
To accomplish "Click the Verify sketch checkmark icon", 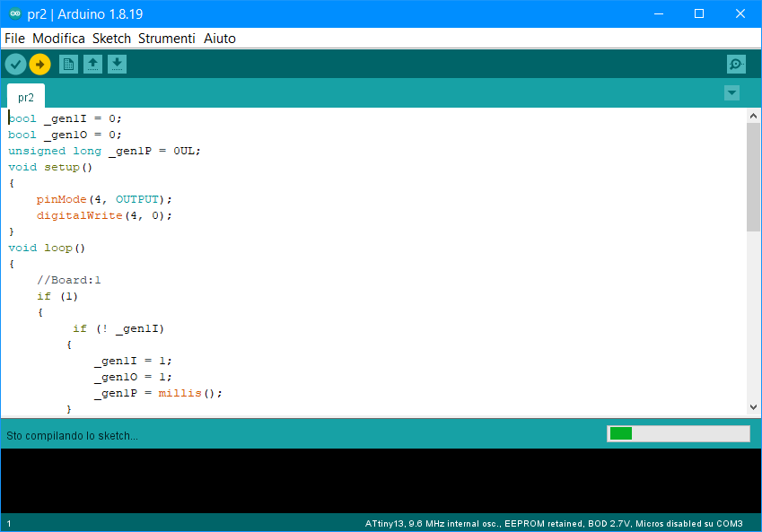I will 15,64.
